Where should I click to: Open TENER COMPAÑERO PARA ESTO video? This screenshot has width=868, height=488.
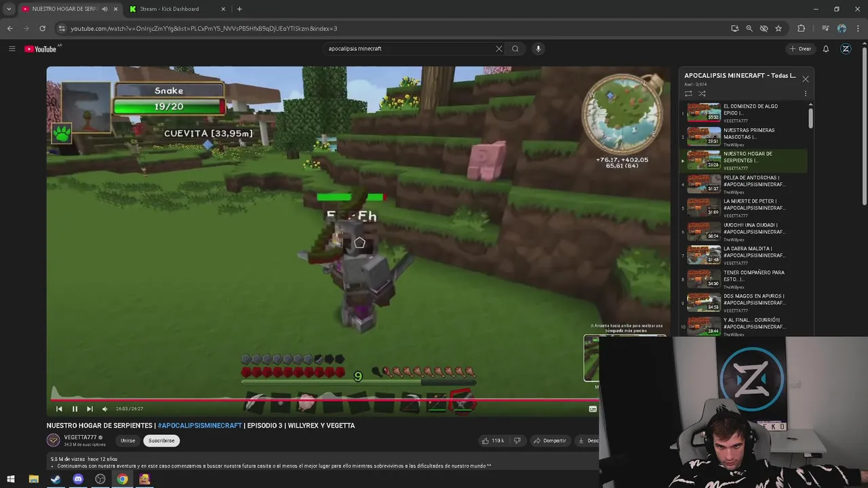tap(745, 279)
